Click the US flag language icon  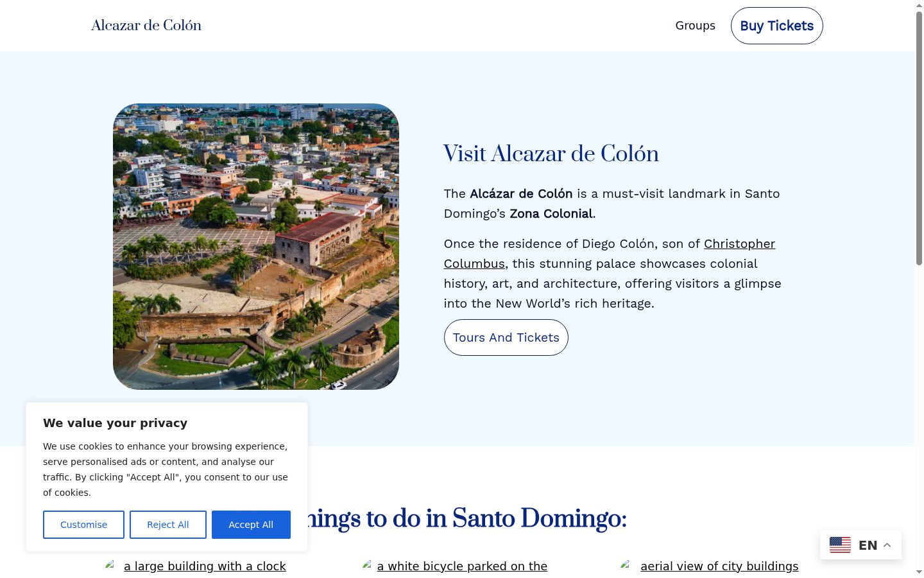tap(840, 545)
